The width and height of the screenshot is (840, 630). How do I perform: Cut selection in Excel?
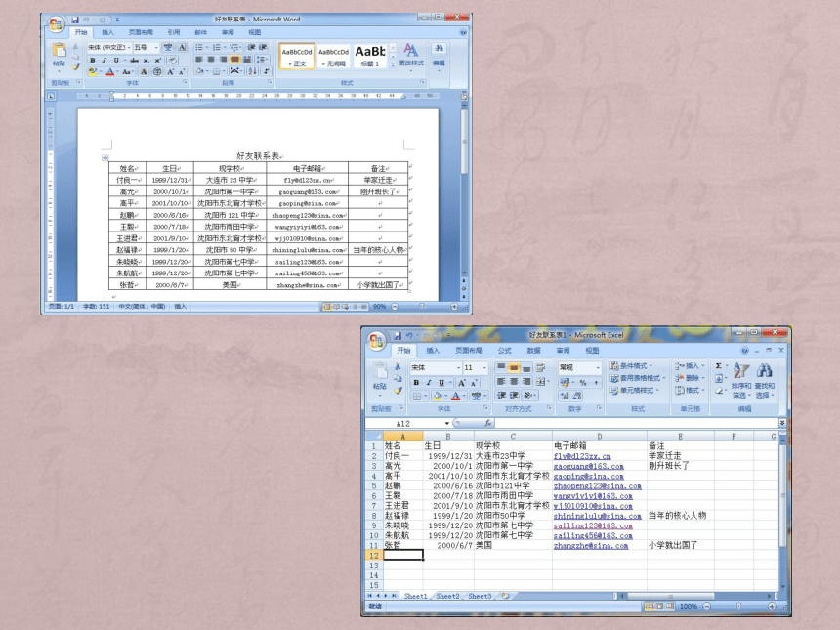[x=398, y=366]
